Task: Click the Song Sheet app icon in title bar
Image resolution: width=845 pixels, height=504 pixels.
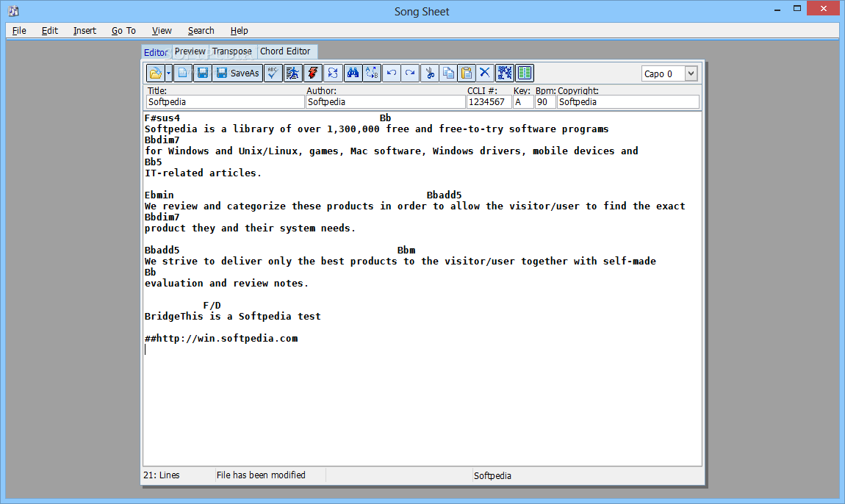Action: (x=13, y=11)
